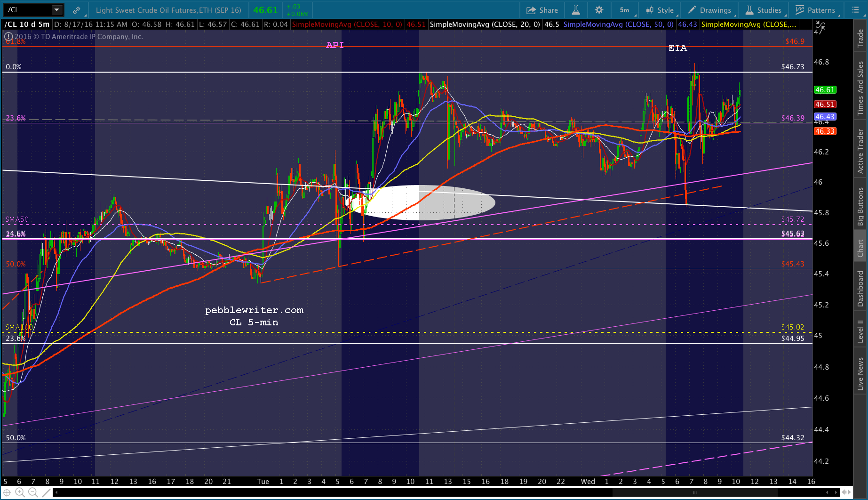
Task: Open the Patterns dropdown
Action: (815, 10)
